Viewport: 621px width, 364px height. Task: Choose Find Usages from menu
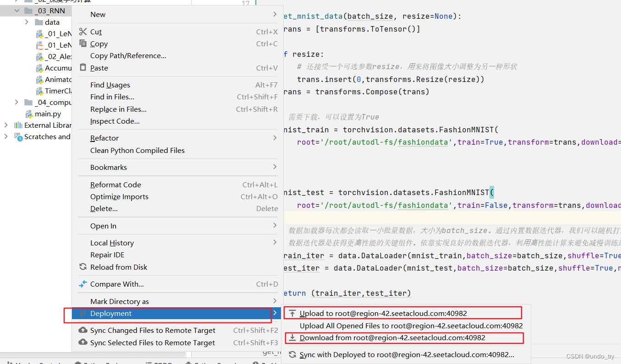tap(178, 85)
